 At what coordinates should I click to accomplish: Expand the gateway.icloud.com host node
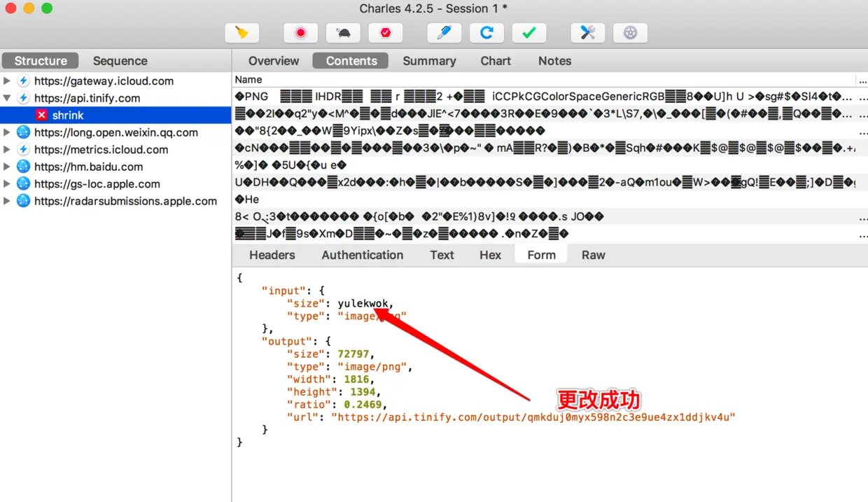pyautogui.click(x=7, y=81)
